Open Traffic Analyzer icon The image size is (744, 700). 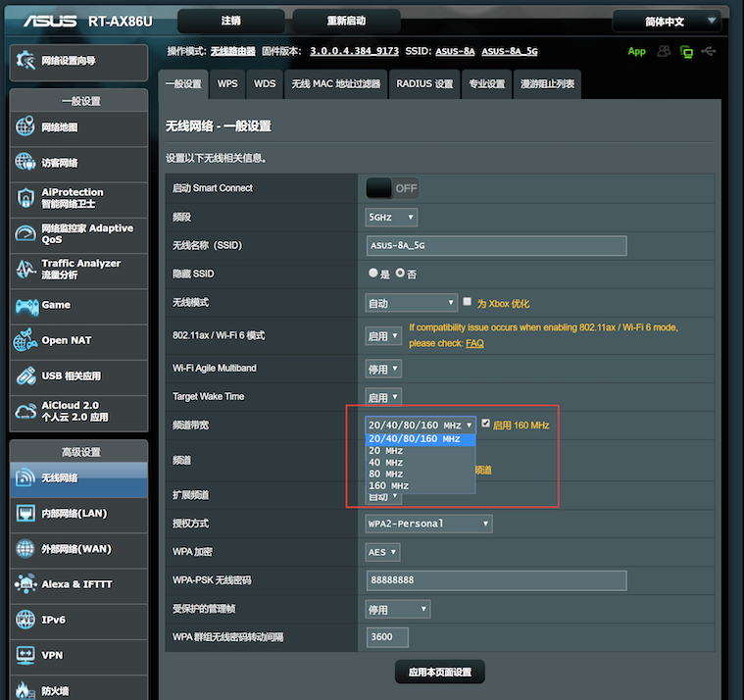25,269
